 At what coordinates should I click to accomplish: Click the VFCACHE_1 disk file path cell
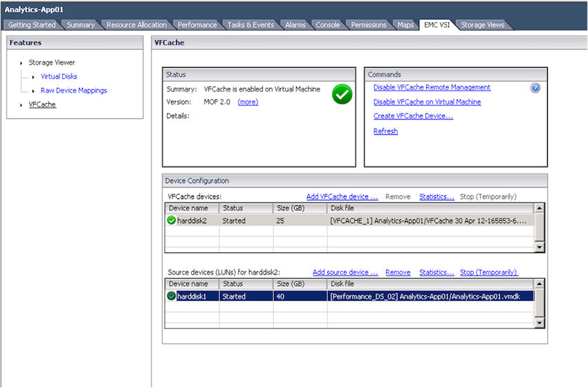(430, 221)
